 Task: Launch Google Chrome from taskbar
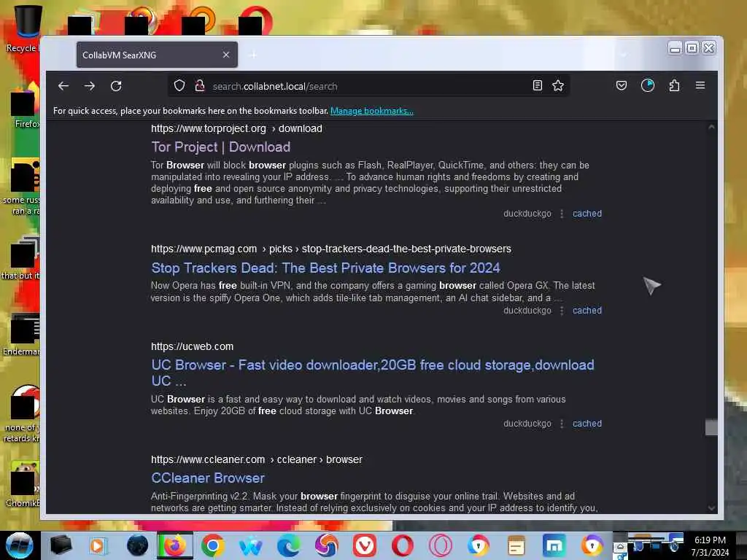pos(213,545)
